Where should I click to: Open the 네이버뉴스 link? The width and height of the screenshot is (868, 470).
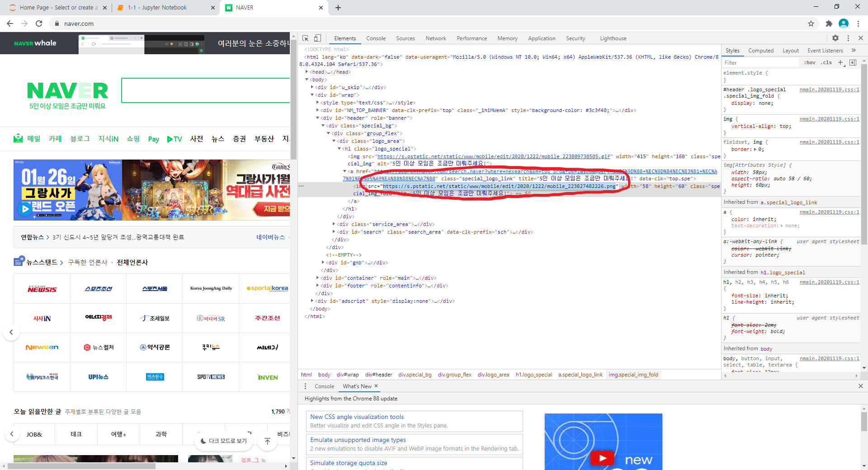pyautogui.click(x=270, y=237)
